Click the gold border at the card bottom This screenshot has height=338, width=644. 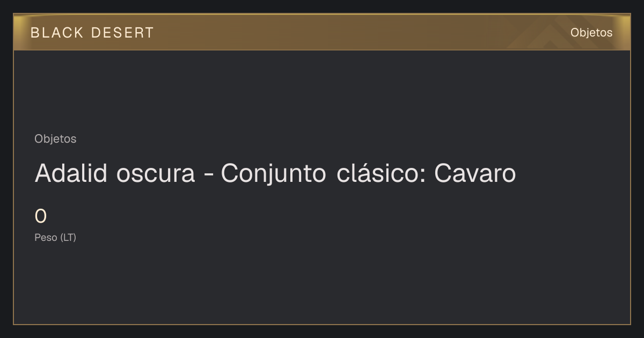(x=322, y=324)
